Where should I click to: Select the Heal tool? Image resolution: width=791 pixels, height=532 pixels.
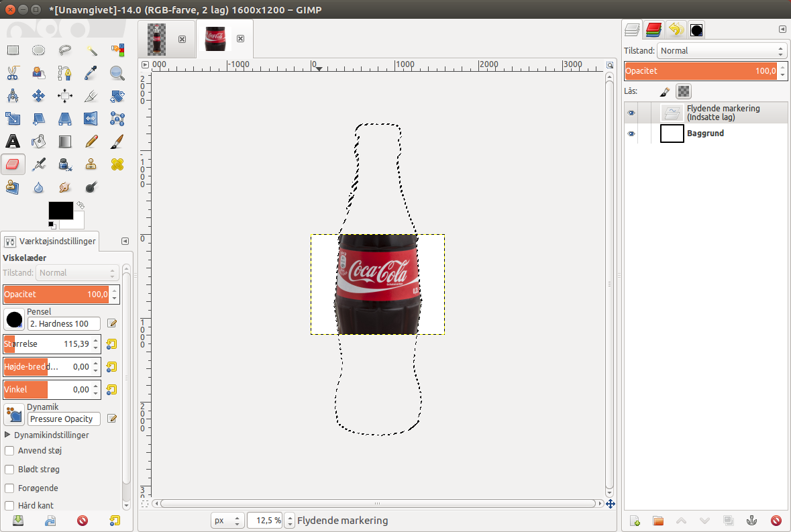pyautogui.click(x=117, y=164)
